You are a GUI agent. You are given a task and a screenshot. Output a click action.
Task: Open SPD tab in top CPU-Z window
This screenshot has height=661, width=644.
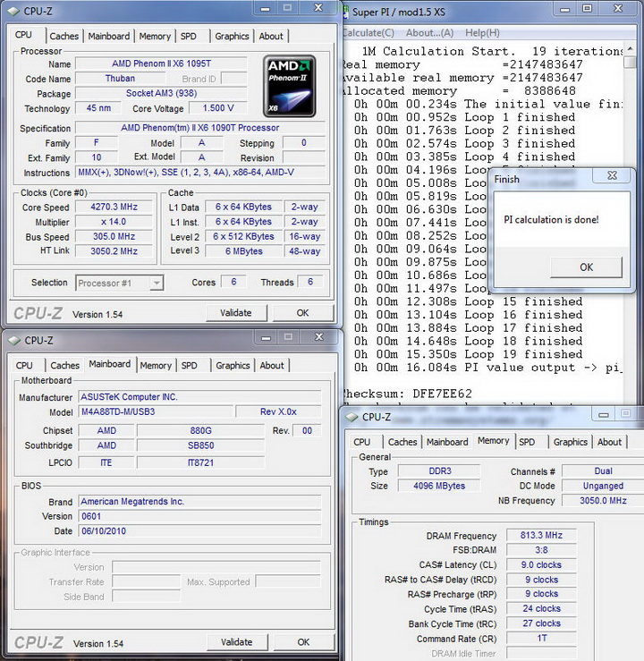(189, 37)
